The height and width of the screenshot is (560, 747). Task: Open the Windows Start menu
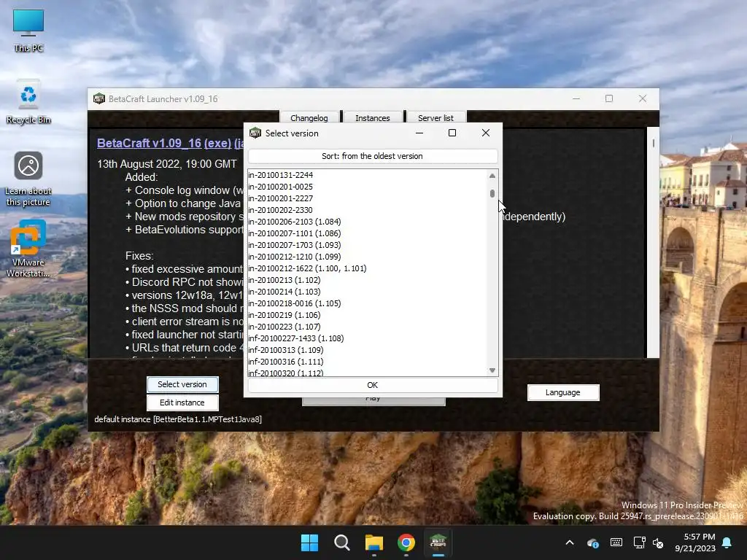click(309, 542)
